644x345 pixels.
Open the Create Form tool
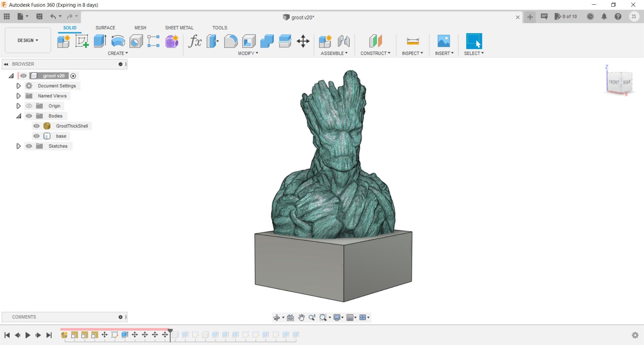[x=172, y=41]
